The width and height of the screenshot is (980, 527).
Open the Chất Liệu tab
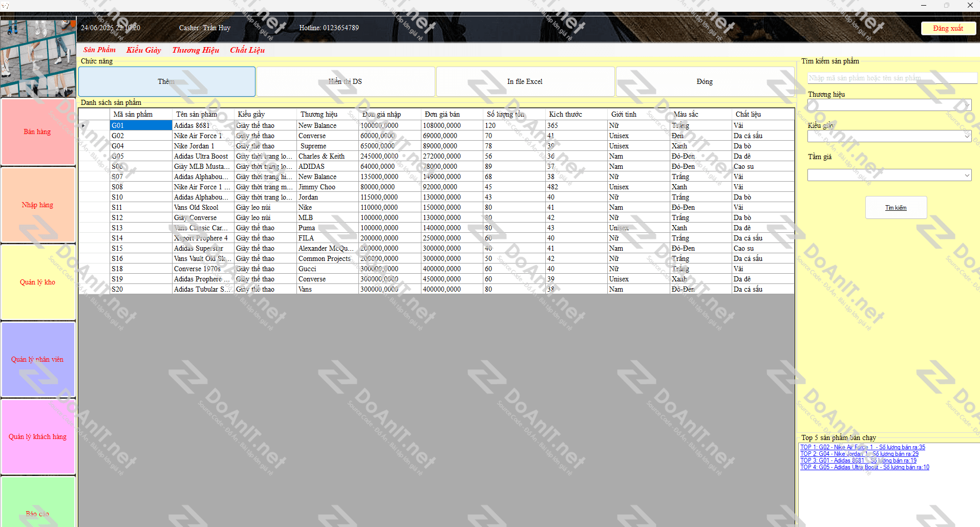click(x=247, y=50)
